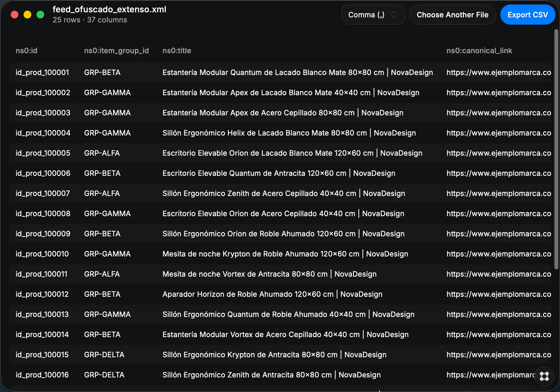The height and width of the screenshot is (392, 560).
Task: Click canonical link in row id_prod_100009
Action: (x=499, y=234)
